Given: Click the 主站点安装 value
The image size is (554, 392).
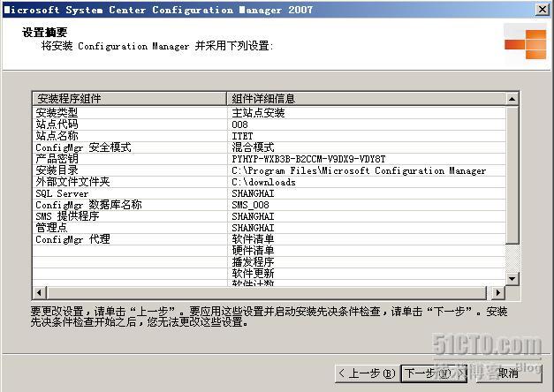Looking at the screenshot, I should point(258,113).
